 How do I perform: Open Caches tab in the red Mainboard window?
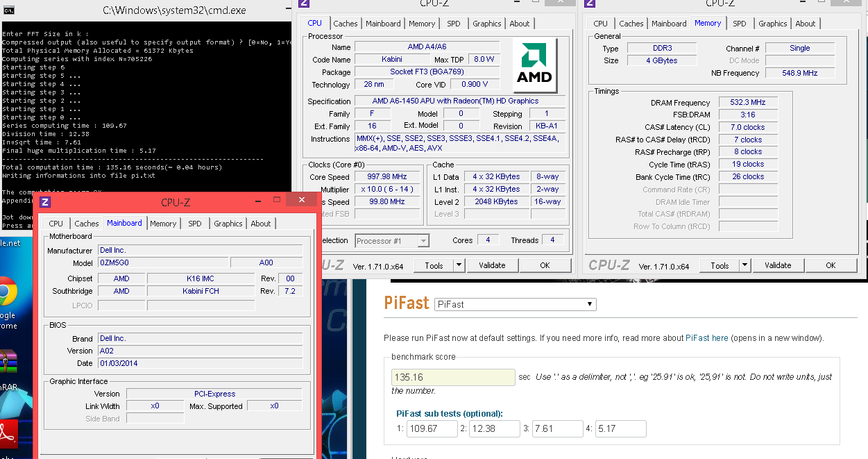pyautogui.click(x=87, y=224)
